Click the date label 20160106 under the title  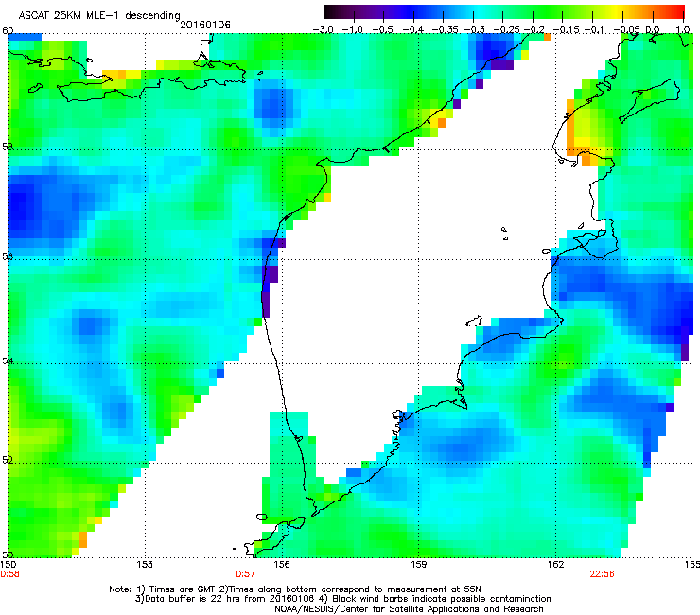point(205,25)
